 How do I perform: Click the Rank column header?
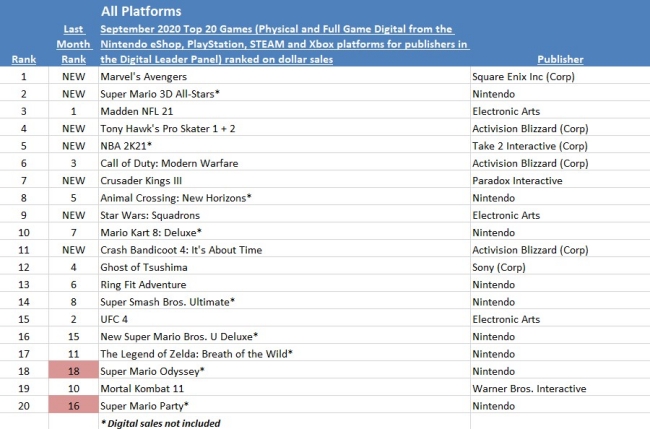[x=24, y=60]
